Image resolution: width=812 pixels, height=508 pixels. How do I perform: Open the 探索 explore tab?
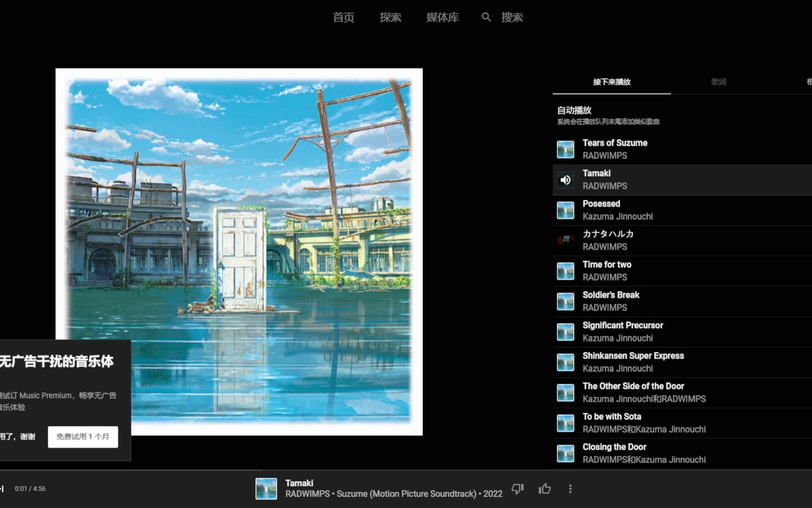coord(390,18)
